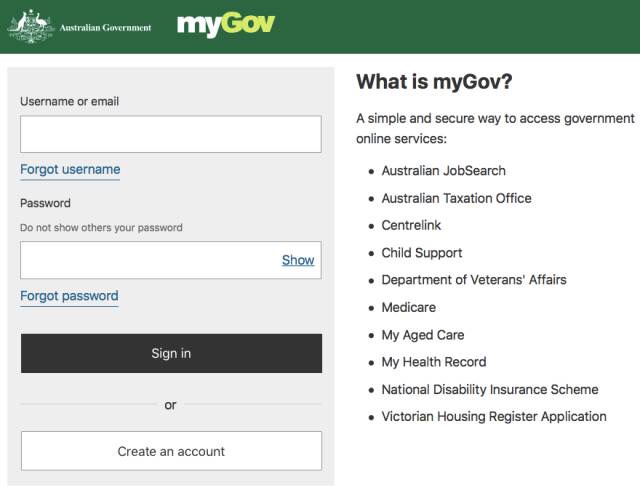Select My Health Record list item

click(x=434, y=362)
